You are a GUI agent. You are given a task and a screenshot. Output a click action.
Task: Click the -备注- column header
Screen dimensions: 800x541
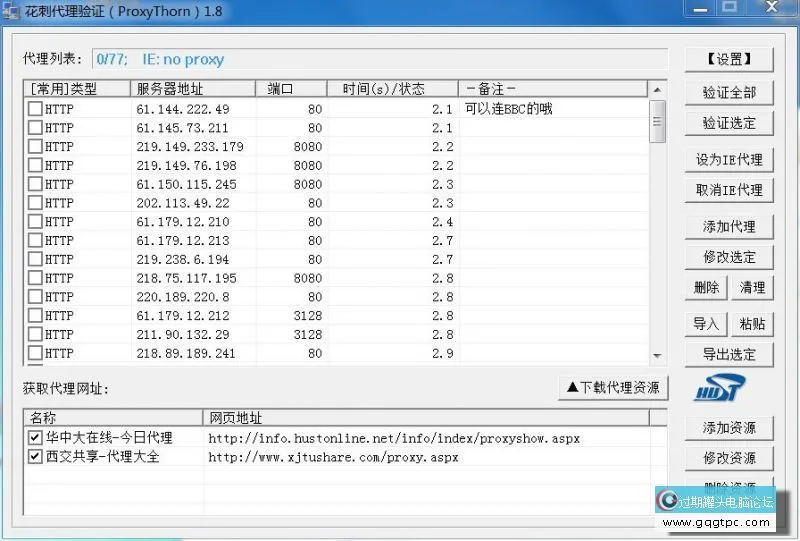pyautogui.click(x=553, y=89)
